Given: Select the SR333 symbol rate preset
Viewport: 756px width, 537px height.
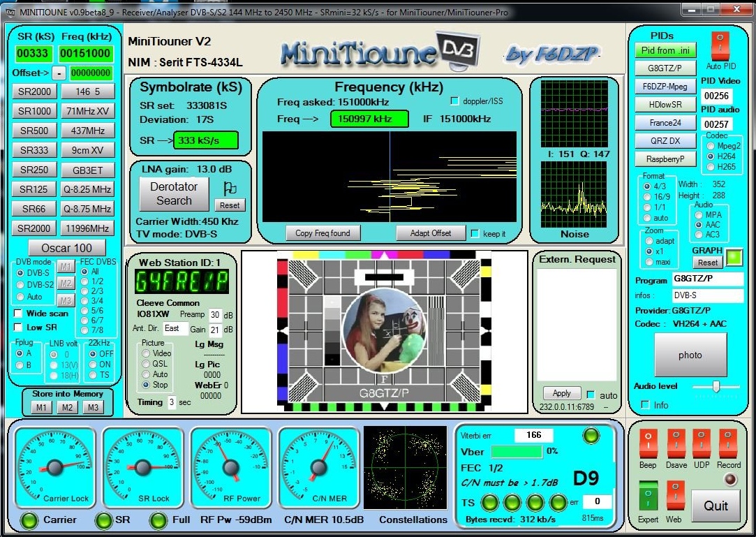Looking at the screenshot, I should point(34,150).
